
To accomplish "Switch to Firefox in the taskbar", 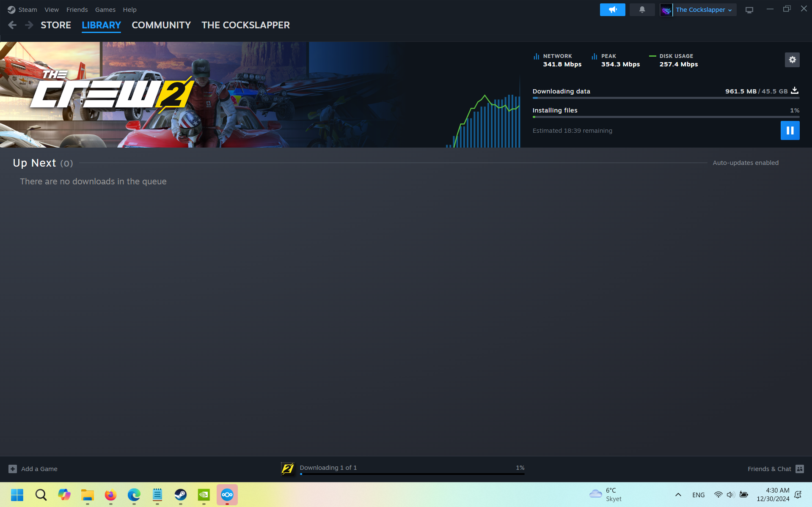I will (x=111, y=495).
